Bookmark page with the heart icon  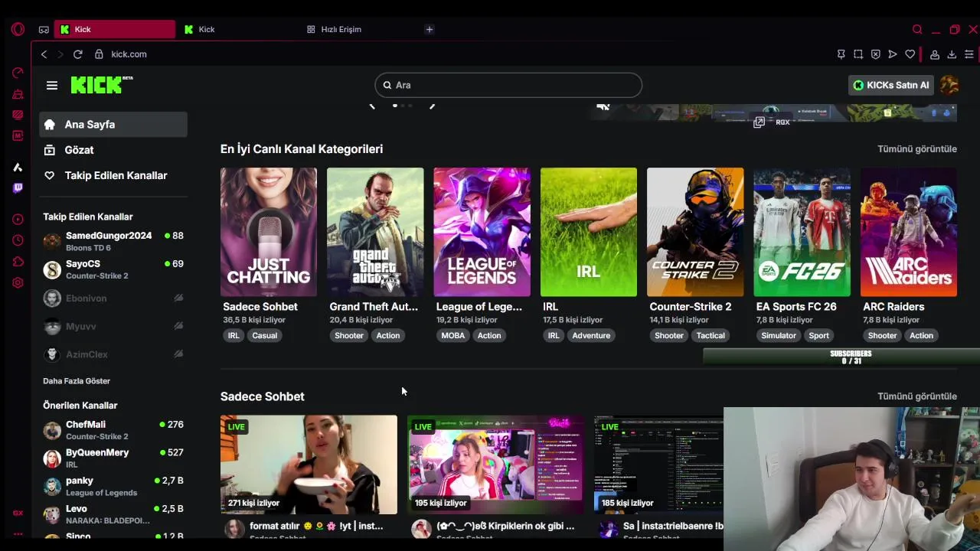click(910, 54)
